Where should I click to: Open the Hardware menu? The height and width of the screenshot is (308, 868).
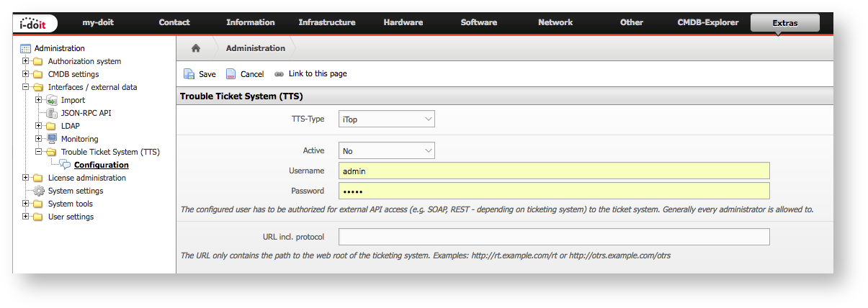tap(403, 22)
